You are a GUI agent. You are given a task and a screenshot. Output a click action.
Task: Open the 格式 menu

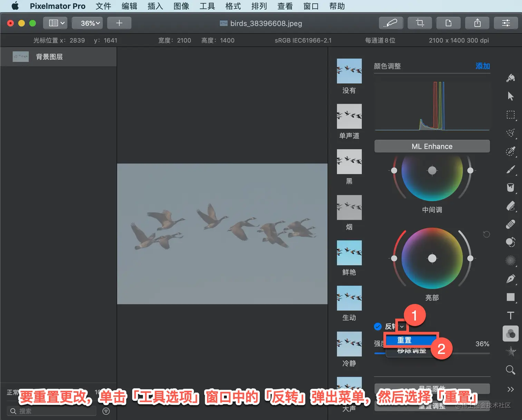(x=233, y=6)
